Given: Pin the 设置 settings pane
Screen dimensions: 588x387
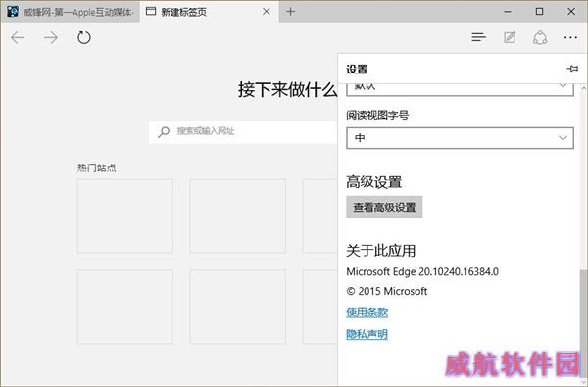Looking at the screenshot, I should [572, 69].
